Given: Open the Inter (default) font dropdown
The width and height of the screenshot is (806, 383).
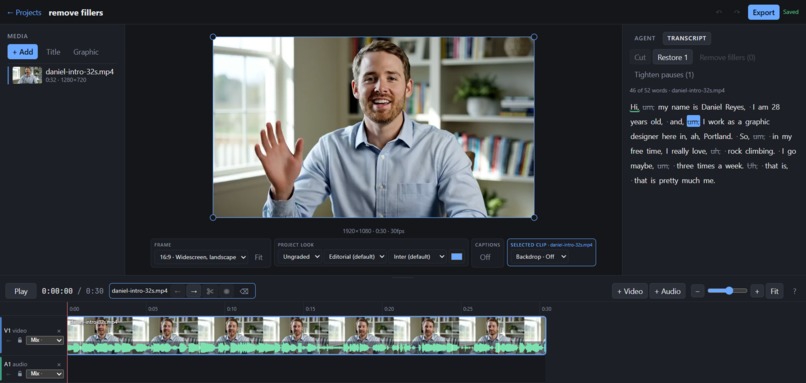Looking at the screenshot, I should pyautogui.click(x=417, y=257).
